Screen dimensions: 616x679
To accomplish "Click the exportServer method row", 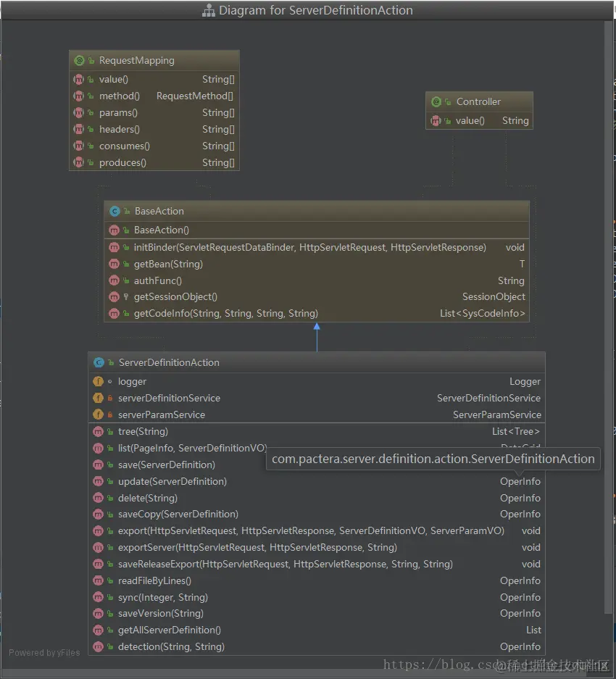I will click(x=317, y=547).
